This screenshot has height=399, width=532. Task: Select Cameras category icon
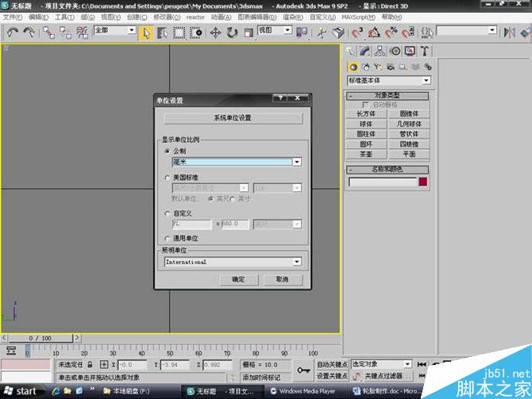click(391, 67)
